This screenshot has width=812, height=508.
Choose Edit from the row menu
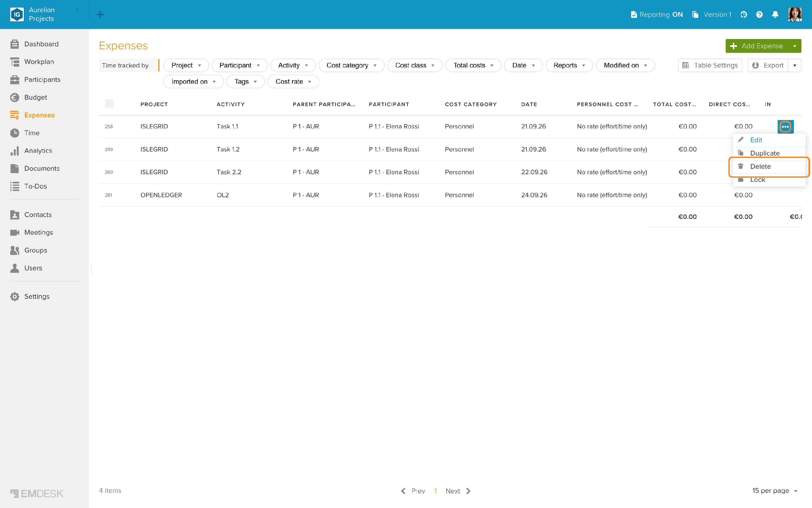[x=769, y=140]
